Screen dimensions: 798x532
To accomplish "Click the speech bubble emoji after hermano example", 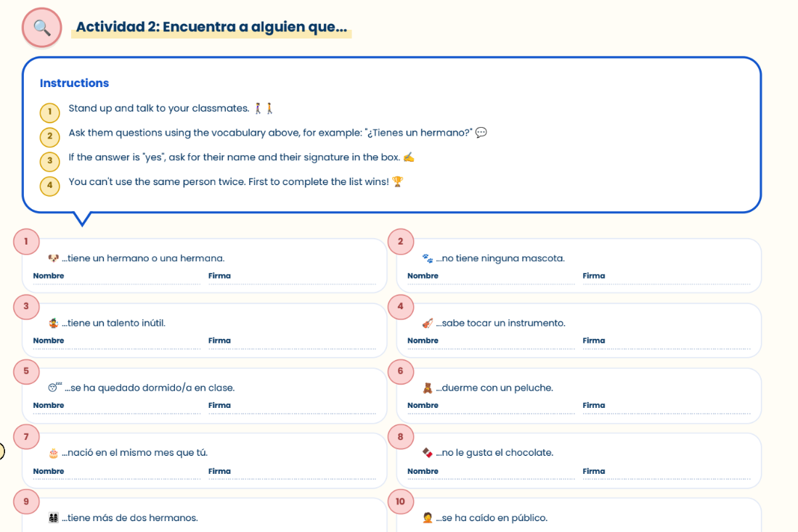I will tap(481, 133).
